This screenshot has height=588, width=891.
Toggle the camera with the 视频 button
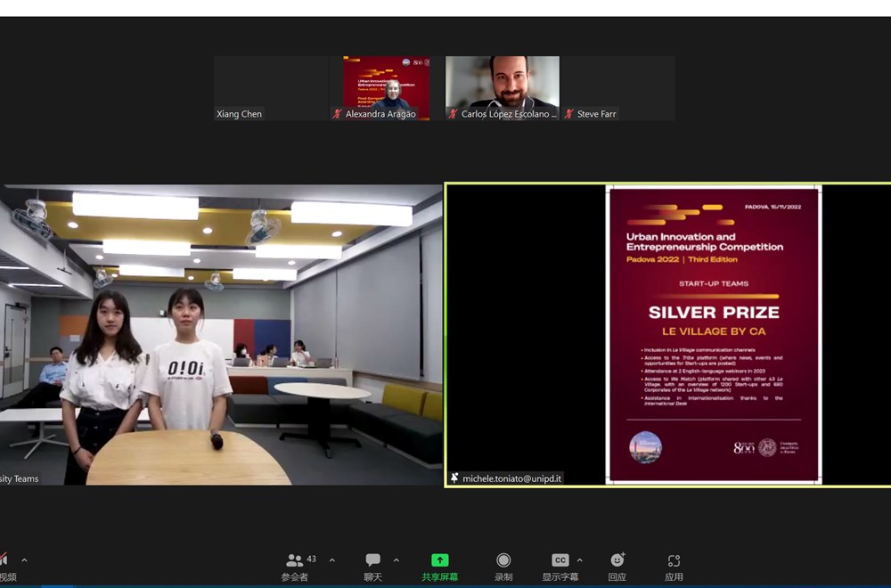pos(7,567)
